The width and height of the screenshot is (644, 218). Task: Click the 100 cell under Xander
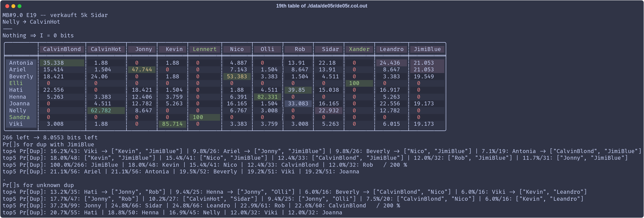354,83
